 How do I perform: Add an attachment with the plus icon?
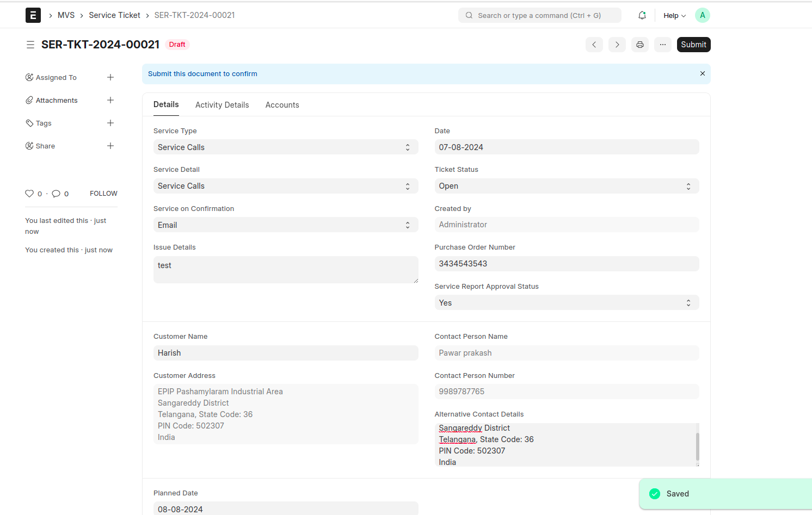tap(110, 100)
